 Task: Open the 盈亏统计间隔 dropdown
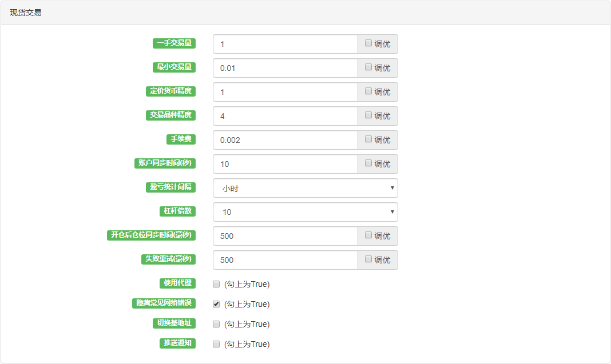[x=305, y=188]
